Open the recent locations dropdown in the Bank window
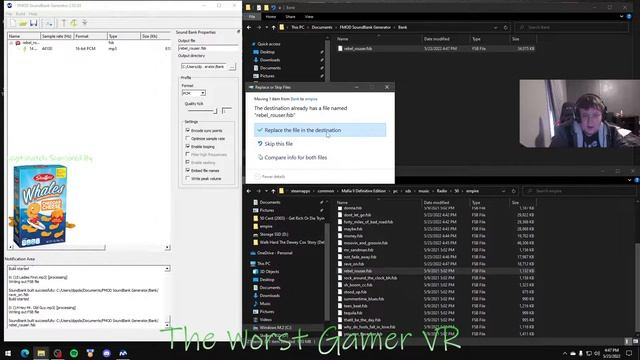This screenshot has height=360, width=640. coord(266,27)
